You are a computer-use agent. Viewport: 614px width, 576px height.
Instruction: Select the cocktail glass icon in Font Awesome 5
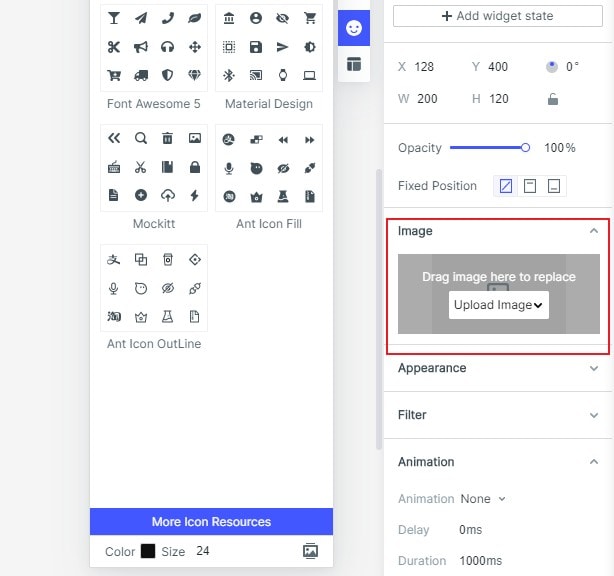(x=114, y=18)
